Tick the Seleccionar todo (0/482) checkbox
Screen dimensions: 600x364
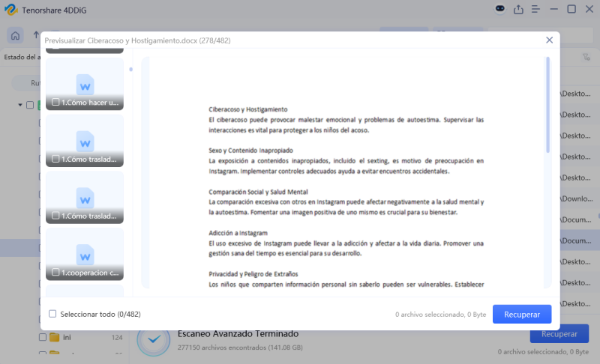pyautogui.click(x=52, y=314)
